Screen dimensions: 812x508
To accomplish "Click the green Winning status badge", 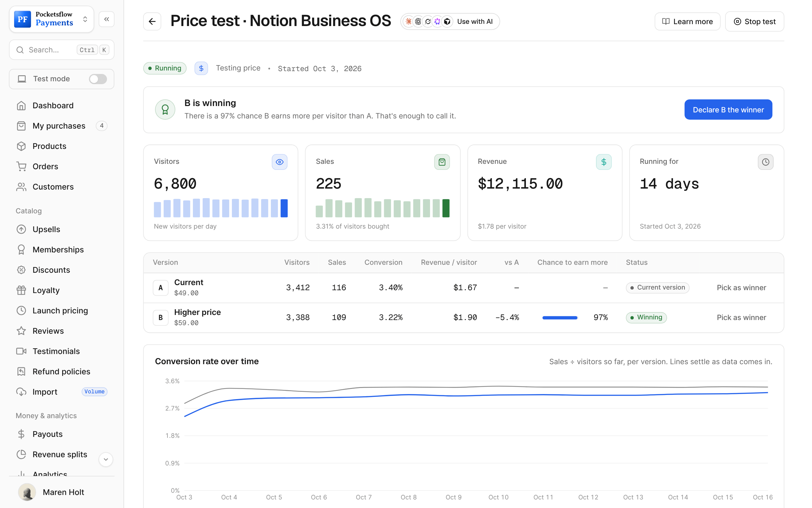I will 646,317.
